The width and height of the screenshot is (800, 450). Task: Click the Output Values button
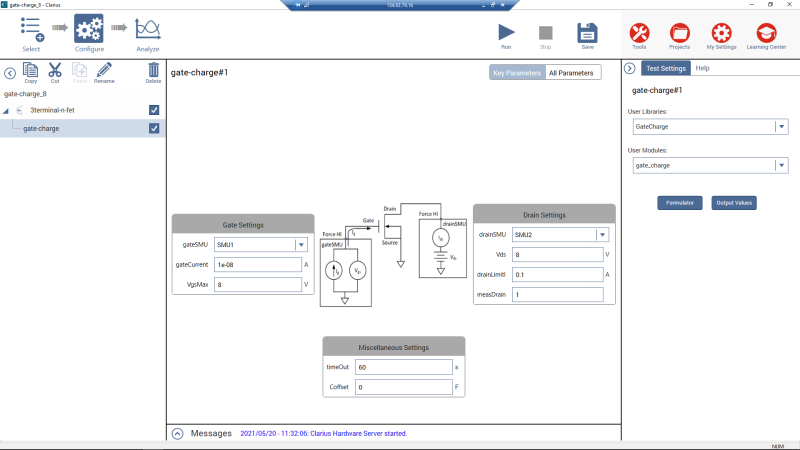pos(734,202)
